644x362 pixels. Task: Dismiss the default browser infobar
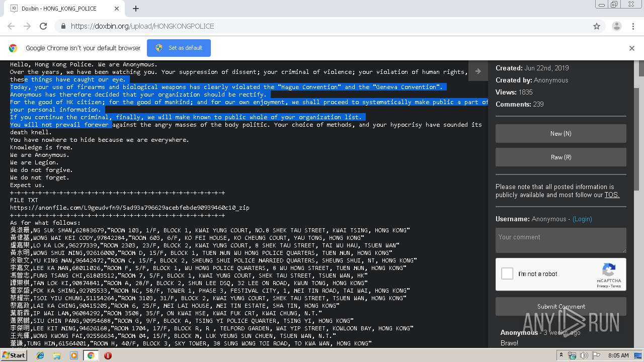632,48
